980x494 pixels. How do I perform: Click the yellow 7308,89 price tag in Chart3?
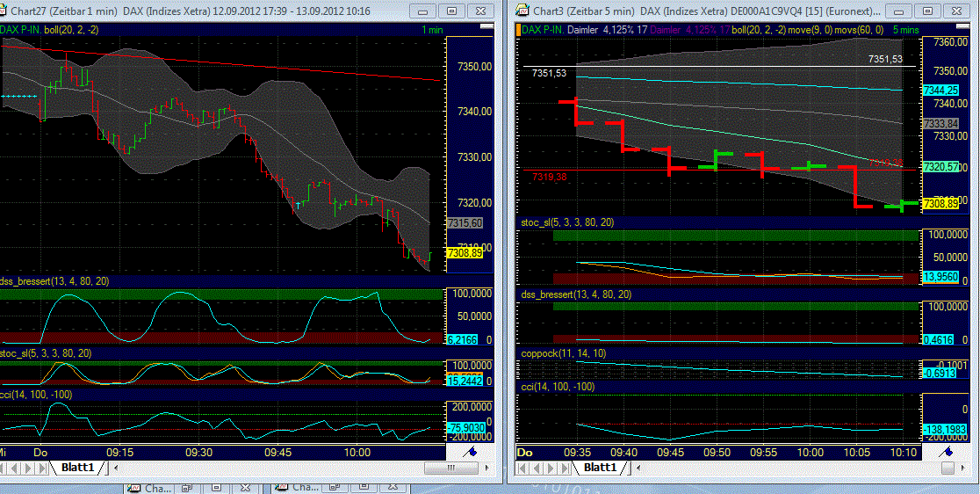[940, 203]
